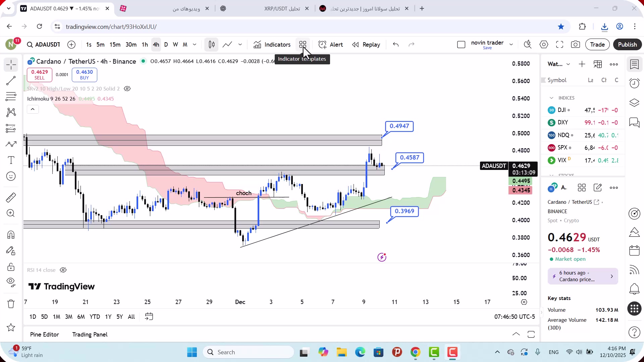Select the brush drawing tool
This screenshot has width=644, height=362.
point(11,144)
